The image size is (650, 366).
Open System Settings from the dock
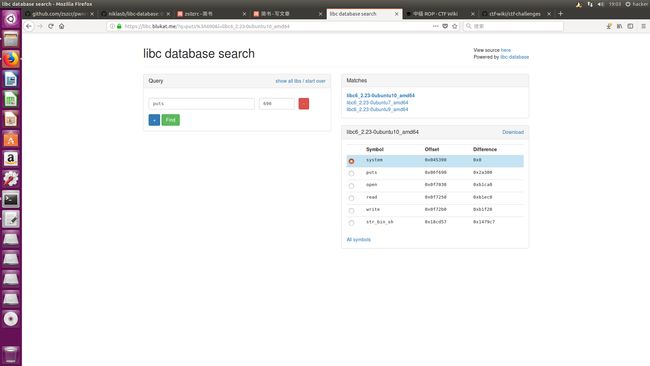click(x=11, y=179)
